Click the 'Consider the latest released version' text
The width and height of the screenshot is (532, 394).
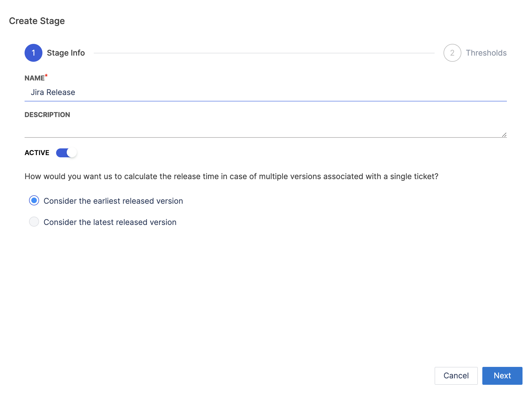click(110, 222)
